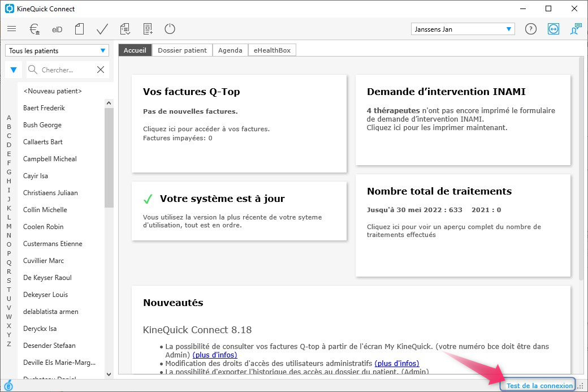Jump to letter S in alphabet index

pyautogui.click(x=9, y=281)
